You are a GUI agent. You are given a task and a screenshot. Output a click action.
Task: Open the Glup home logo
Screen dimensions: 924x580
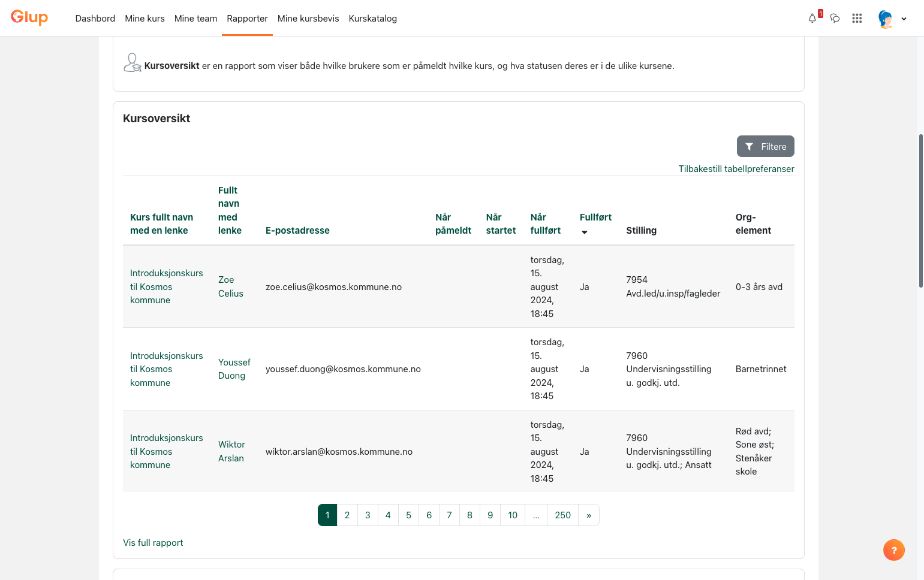click(29, 17)
